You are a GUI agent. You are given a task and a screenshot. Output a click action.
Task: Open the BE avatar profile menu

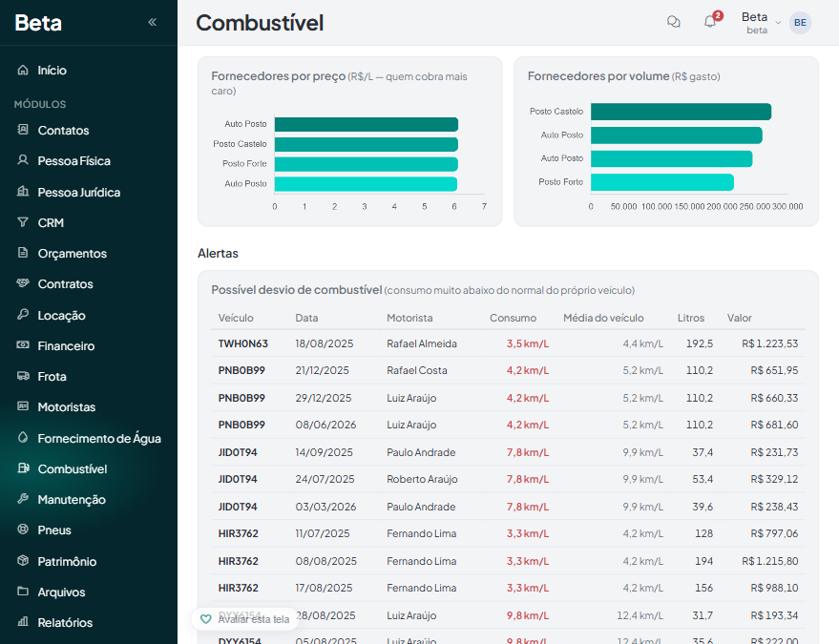tap(800, 23)
